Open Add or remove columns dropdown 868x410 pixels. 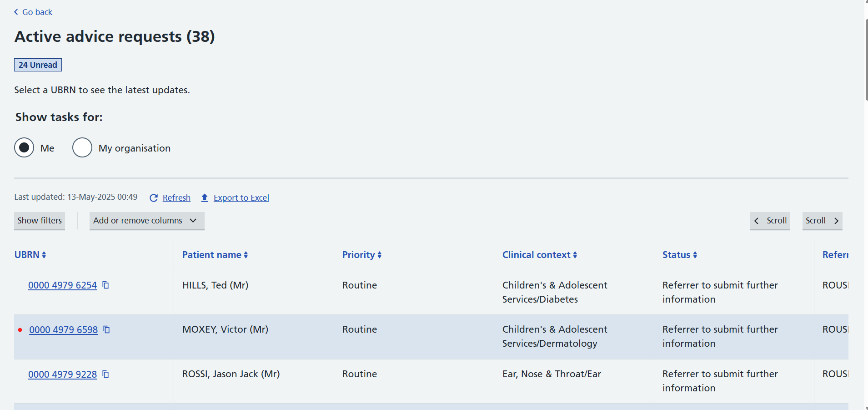147,221
